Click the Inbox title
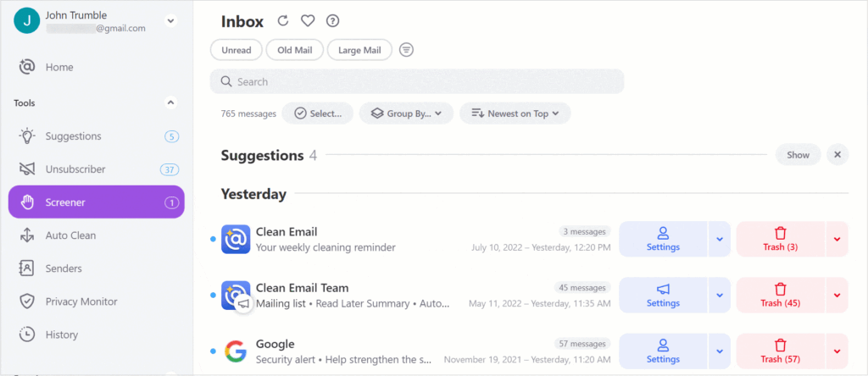The width and height of the screenshot is (868, 376). 242,21
